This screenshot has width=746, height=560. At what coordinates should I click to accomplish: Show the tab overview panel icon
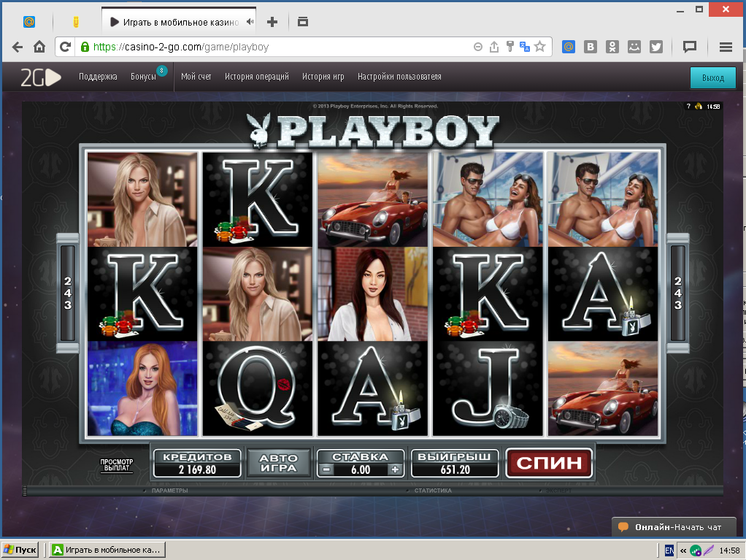303,22
